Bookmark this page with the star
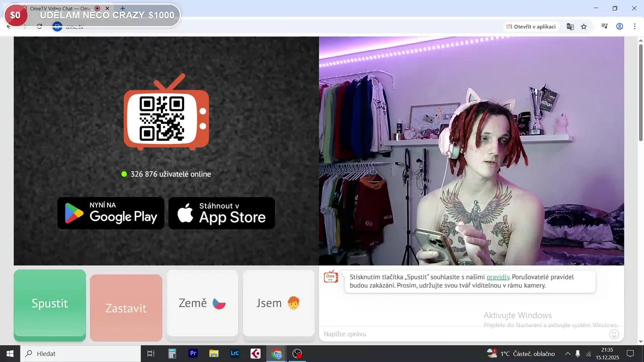Image resolution: width=644 pixels, height=362 pixels. click(x=584, y=27)
